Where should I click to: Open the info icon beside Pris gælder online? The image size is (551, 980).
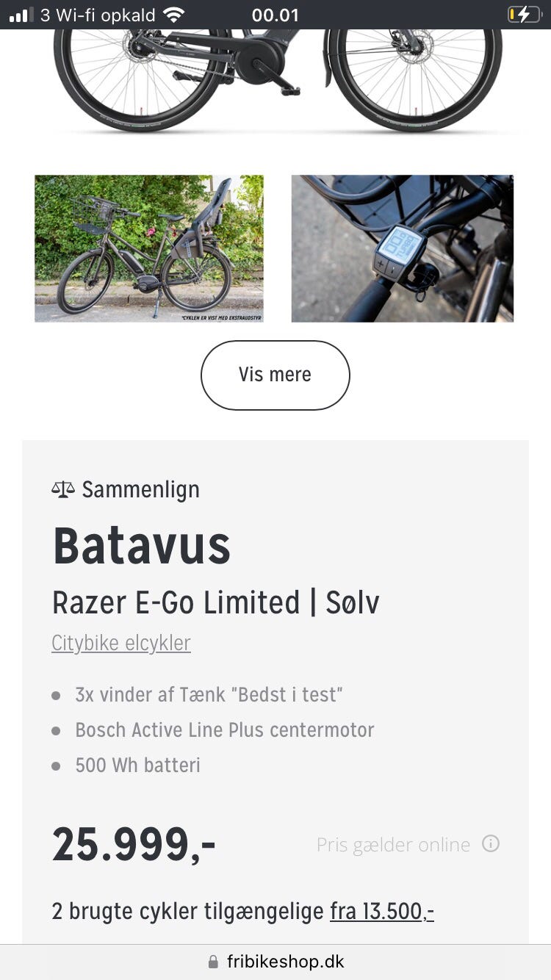point(491,845)
